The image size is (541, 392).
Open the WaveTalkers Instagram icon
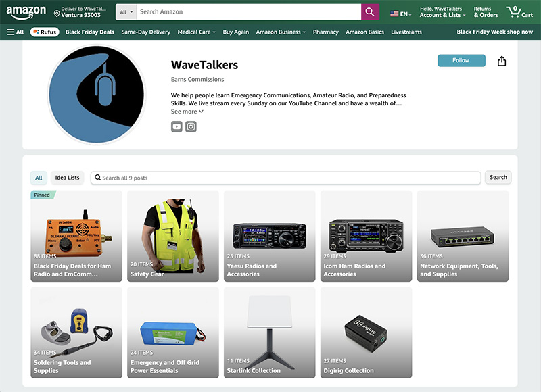191,126
